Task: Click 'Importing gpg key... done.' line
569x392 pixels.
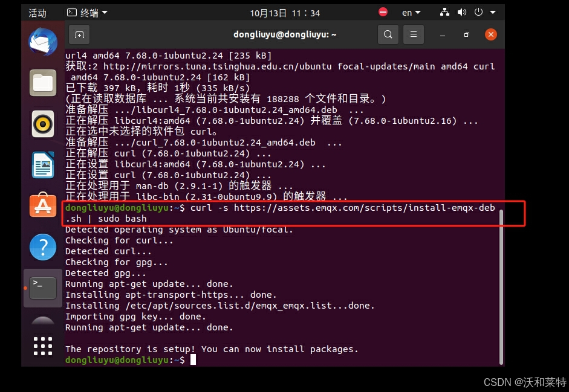Action: coord(135,316)
